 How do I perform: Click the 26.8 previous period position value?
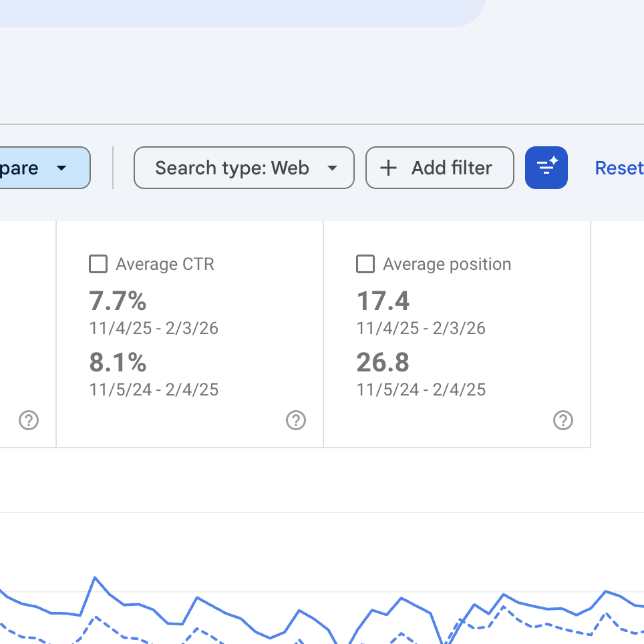[x=383, y=362]
